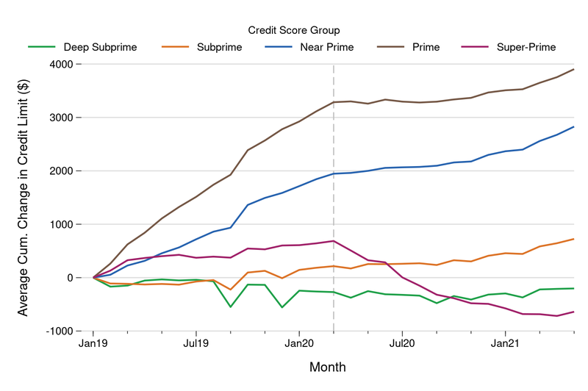
Task: Click the Jul19 x-axis tick label
Action: point(196,342)
